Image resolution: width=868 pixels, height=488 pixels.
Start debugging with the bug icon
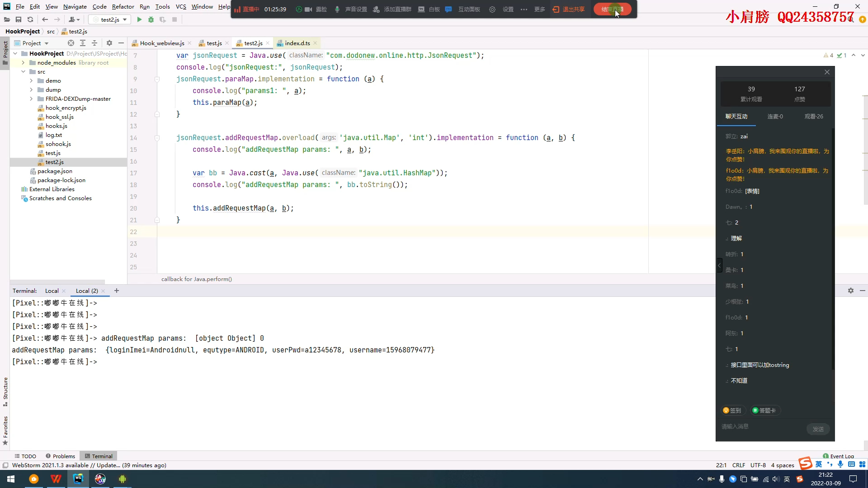pos(151,19)
